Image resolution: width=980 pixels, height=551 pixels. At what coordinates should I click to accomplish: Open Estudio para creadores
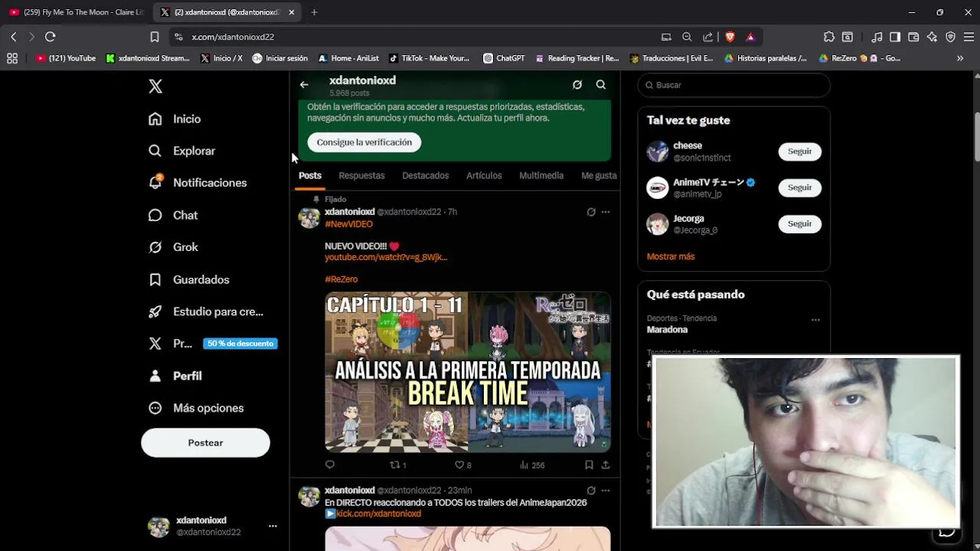point(206,311)
